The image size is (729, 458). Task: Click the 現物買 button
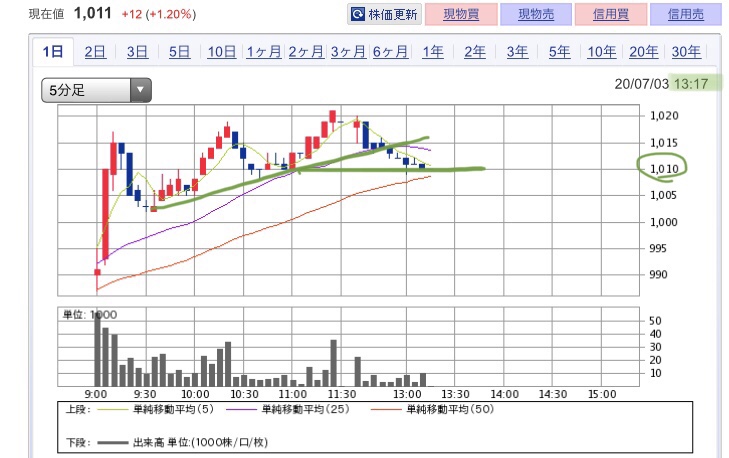[461, 14]
